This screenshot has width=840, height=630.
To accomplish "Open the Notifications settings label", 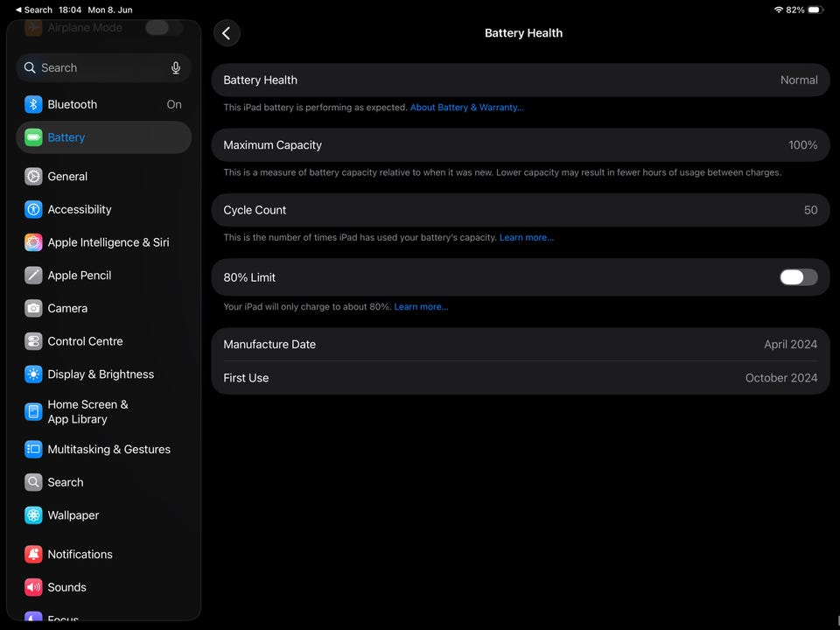I will pyautogui.click(x=80, y=555).
